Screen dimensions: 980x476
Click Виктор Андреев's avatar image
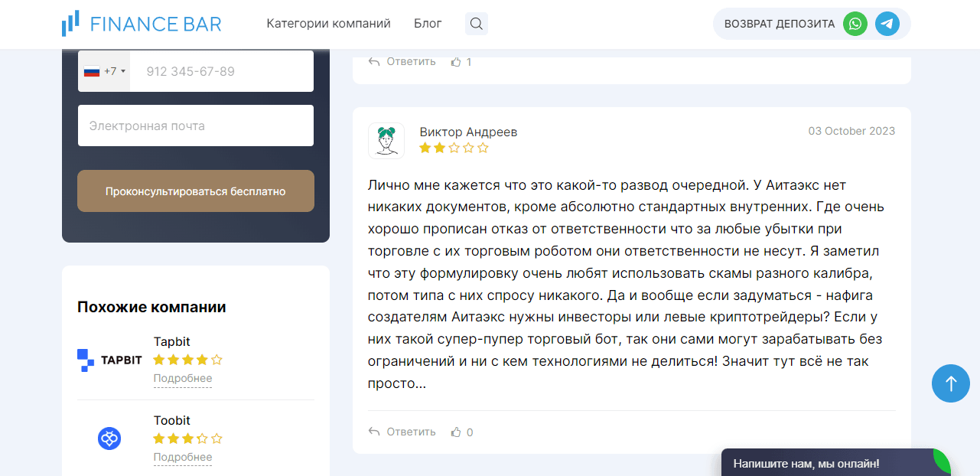[x=386, y=141]
